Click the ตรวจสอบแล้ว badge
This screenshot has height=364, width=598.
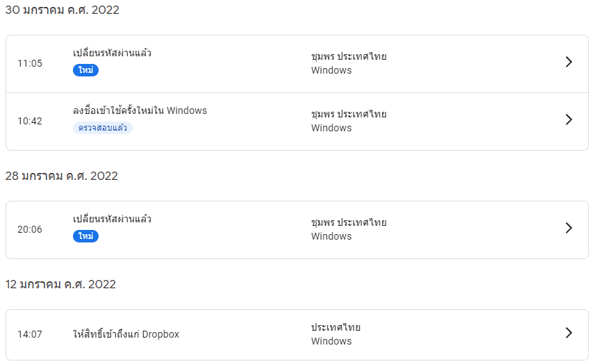click(x=102, y=128)
